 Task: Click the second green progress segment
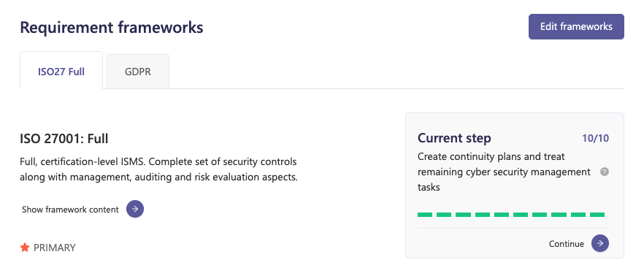[x=444, y=215]
